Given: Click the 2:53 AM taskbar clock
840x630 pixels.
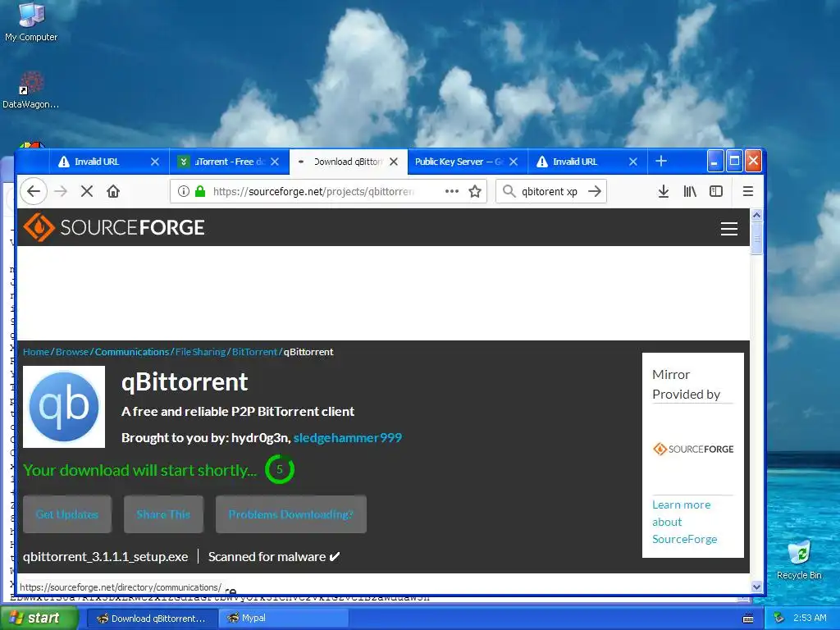Looking at the screenshot, I should pos(810,619).
